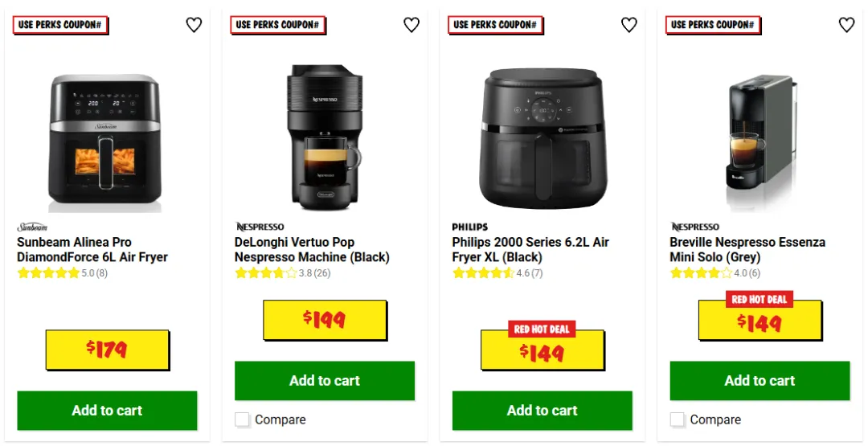
Task: Click Use Perks Coupon badge on Philips card
Action: pos(495,25)
